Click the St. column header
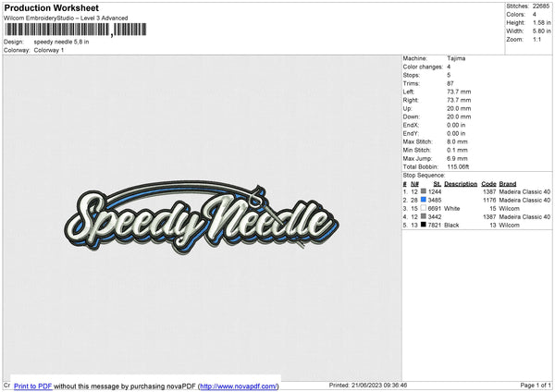Screen dimensions: 555x392 click(x=438, y=184)
